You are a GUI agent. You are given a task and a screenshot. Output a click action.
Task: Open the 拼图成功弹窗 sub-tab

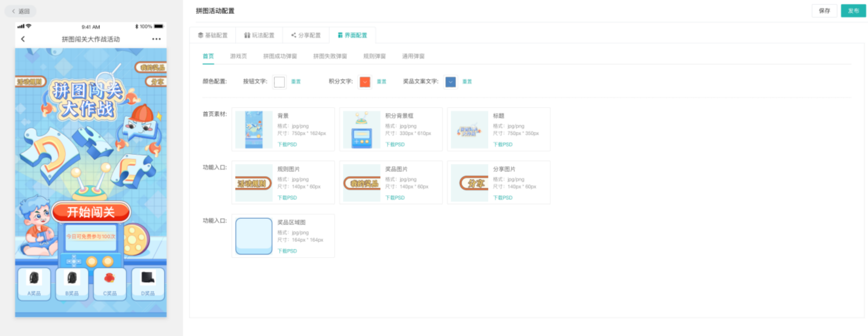pyautogui.click(x=280, y=56)
